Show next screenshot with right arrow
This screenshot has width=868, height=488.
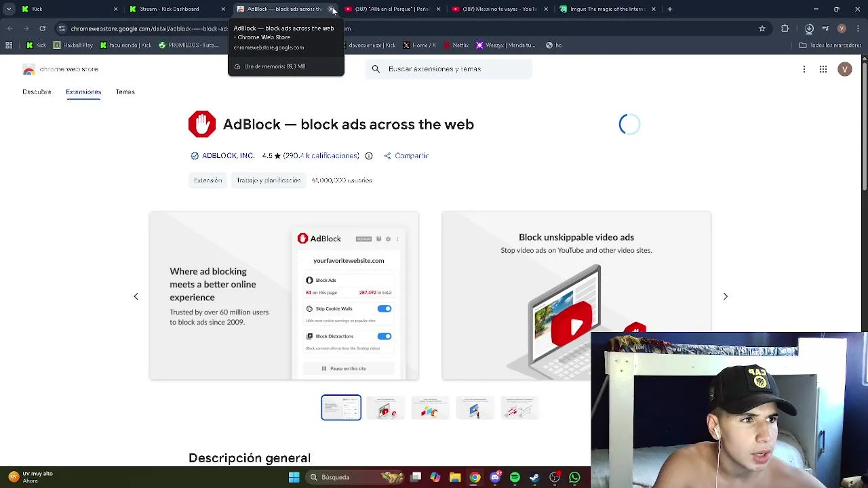pos(725,296)
